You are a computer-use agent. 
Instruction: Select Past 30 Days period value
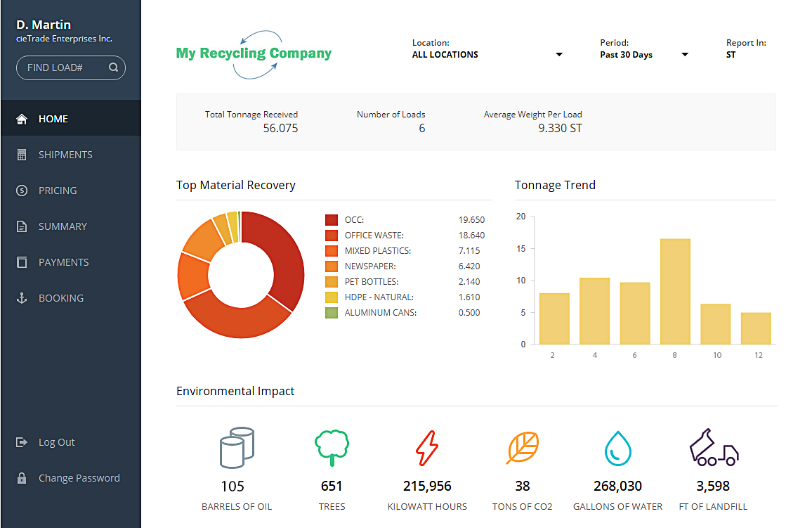626,54
